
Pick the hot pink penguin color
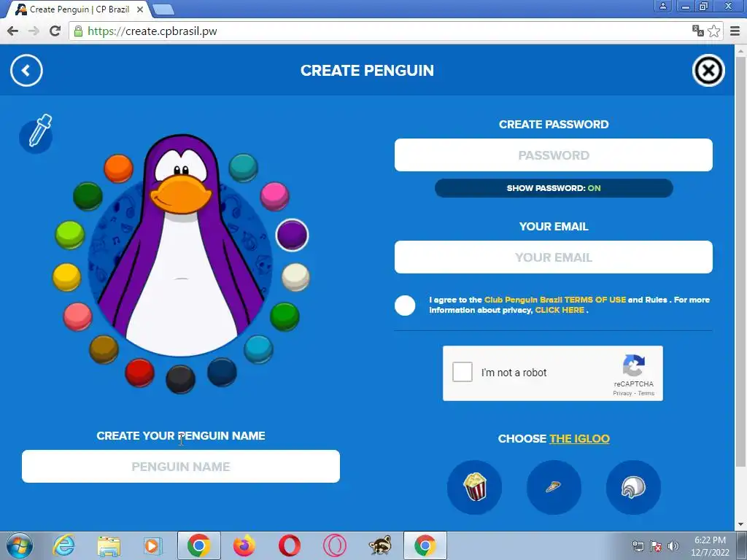click(x=274, y=195)
